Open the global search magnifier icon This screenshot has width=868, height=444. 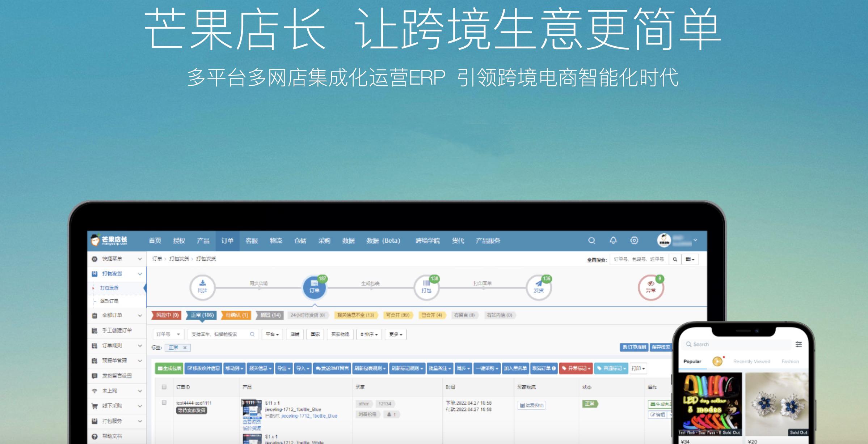coord(591,240)
